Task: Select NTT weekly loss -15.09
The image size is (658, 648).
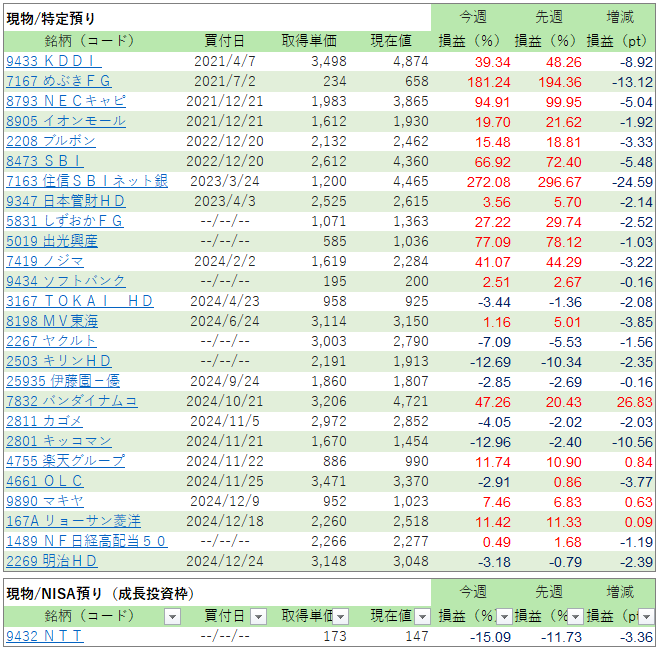Action: [490, 637]
